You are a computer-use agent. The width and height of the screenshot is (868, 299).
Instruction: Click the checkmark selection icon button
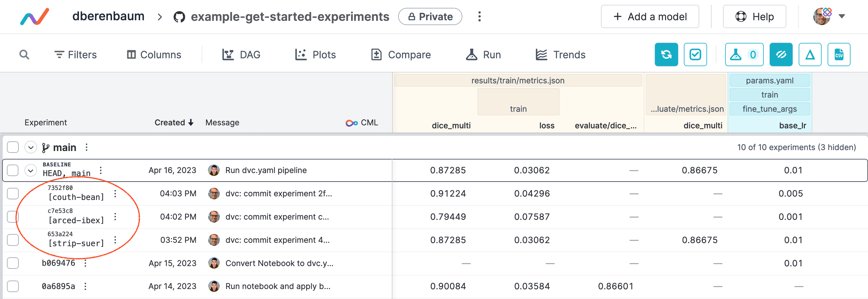tap(695, 55)
